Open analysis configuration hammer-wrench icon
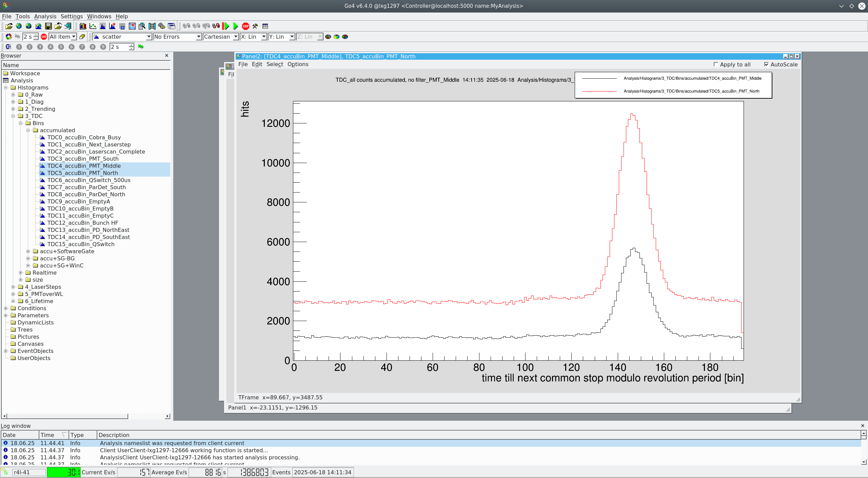The width and height of the screenshot is (868, 478). 255,26
